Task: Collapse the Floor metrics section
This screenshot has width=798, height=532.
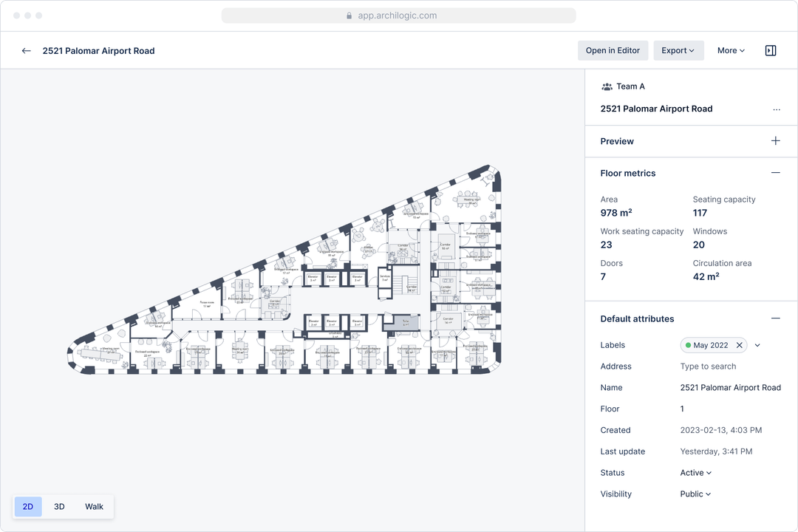Action: (x=776, y=172)
